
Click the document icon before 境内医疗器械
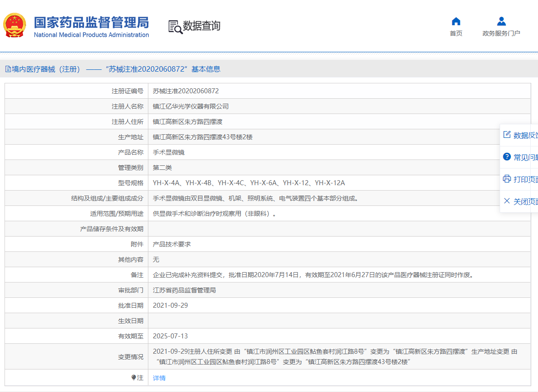pos(8,69)
